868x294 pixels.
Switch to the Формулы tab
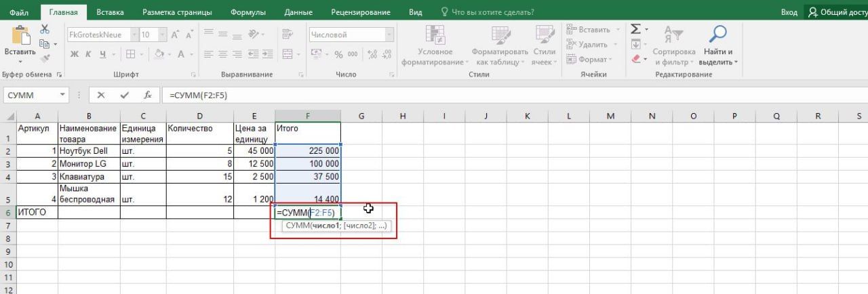click(x=248, y=12)
